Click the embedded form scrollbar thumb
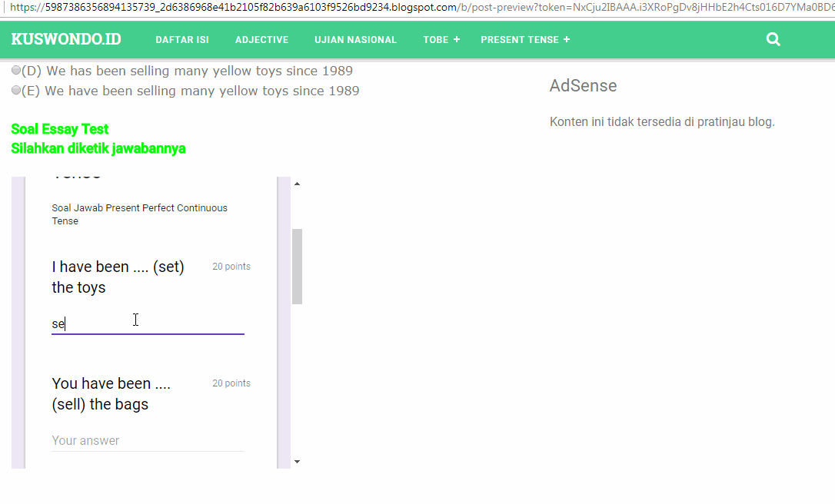This screenshot has height=504, width=835. (297, 267)
